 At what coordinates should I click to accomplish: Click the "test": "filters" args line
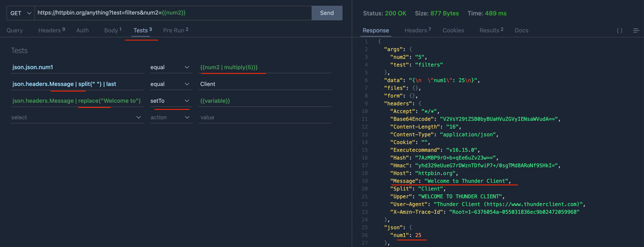[417, 65]
